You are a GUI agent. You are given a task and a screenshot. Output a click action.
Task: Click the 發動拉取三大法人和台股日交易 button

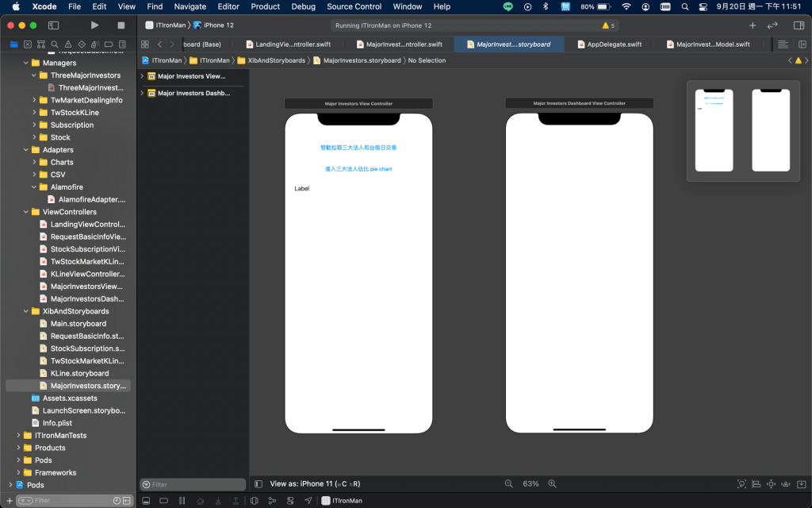pos(358,148)
